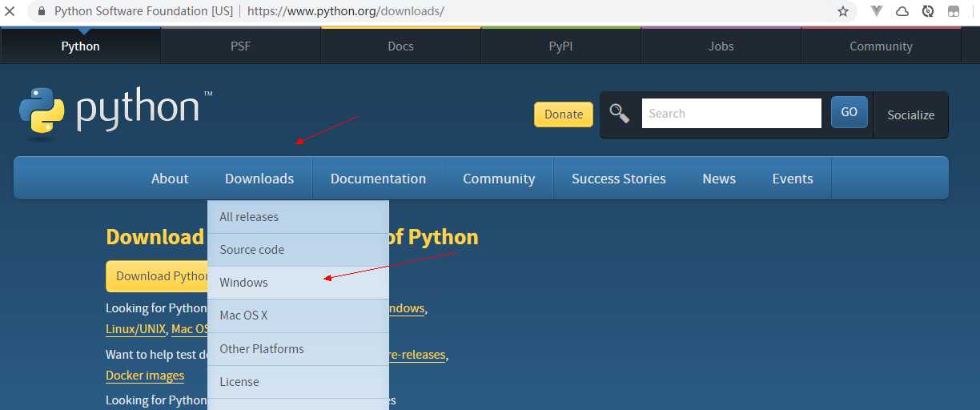Click the yellow Download Python button
Viewport: 980px width, 410px height.
click(x=157, y=276)
